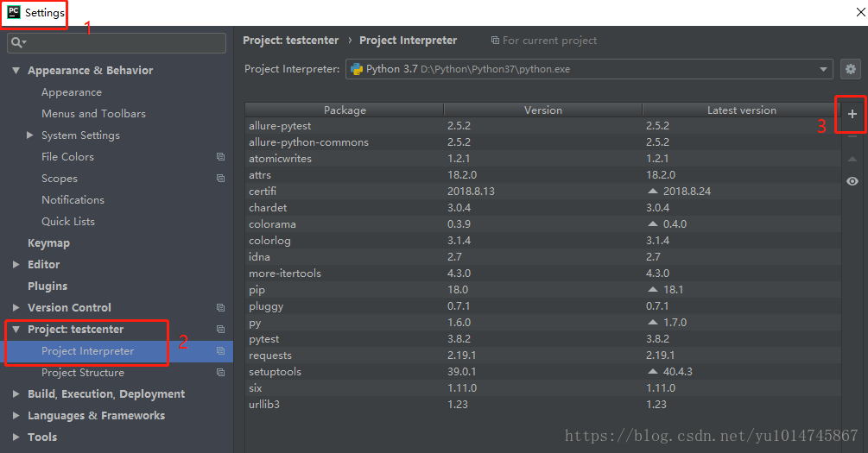Toggle show early releases eye icon
This screenshot has height=453, width=868.
852,181
